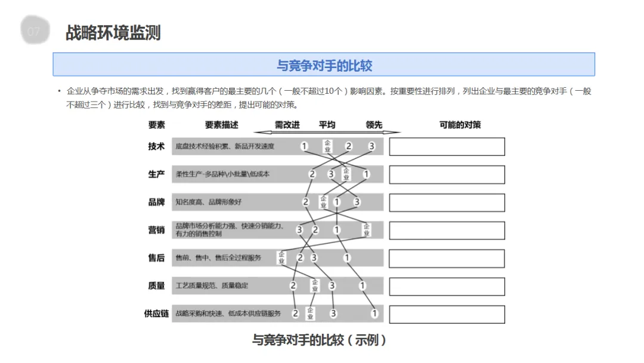Click competitor circle 1 in 质量 row
The height and width of the screenshot is (363, 644).
point(363,286)
